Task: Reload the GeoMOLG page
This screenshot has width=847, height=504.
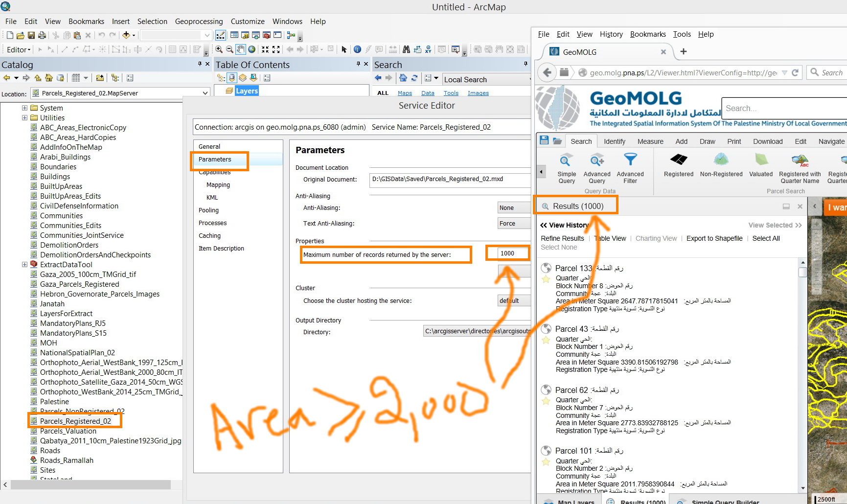Action: coord(795,73)
